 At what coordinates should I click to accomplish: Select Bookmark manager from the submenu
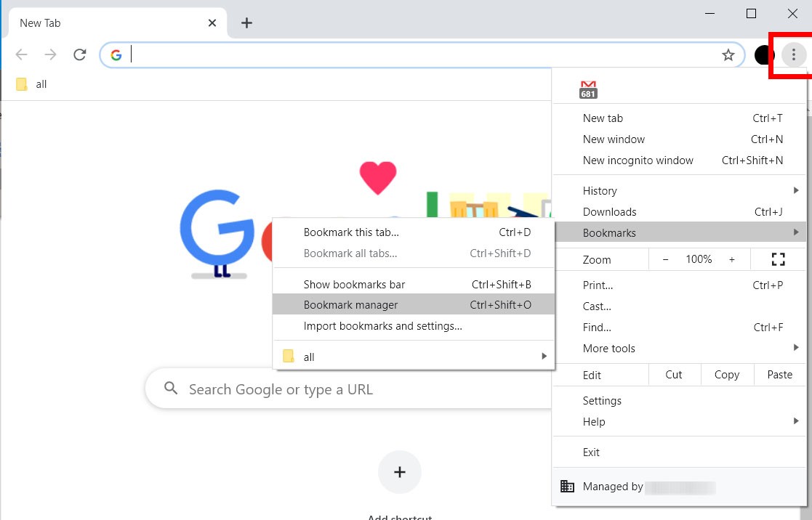(x=350, y=304)
